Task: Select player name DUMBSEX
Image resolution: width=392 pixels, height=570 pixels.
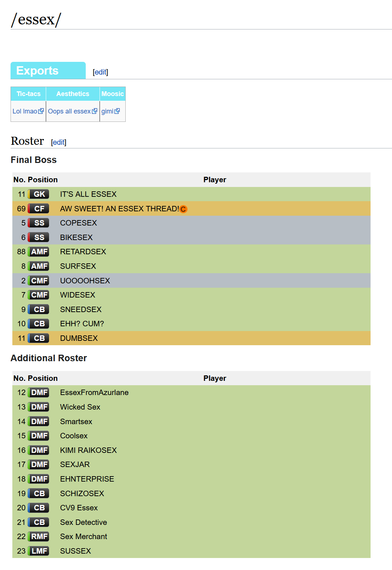Action: pyautogui.click(x=79, y=338)
